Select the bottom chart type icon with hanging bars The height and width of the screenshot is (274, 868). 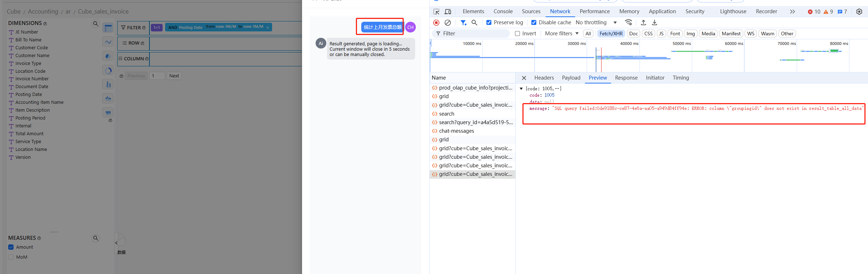click(x=108, y=112)
